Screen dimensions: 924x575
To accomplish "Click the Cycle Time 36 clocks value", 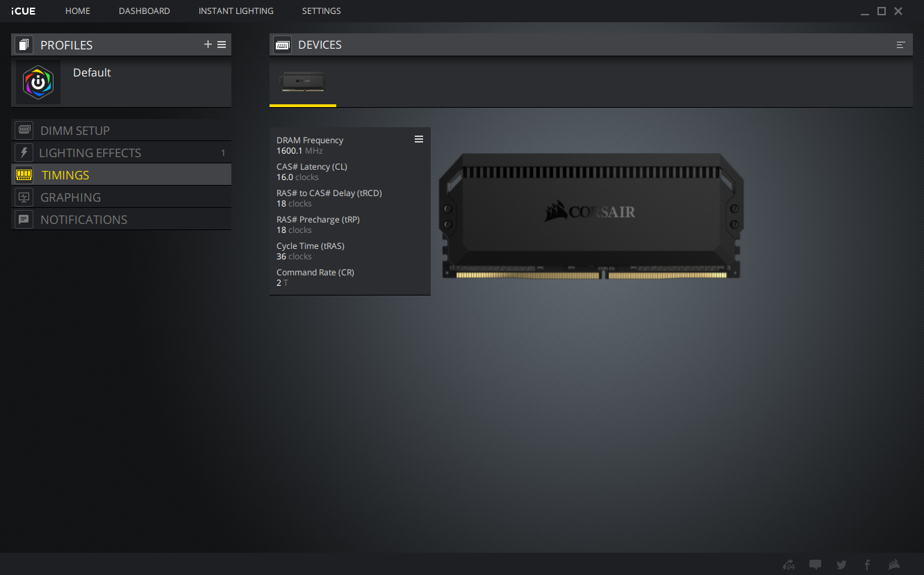I will (x=294, y=257).
